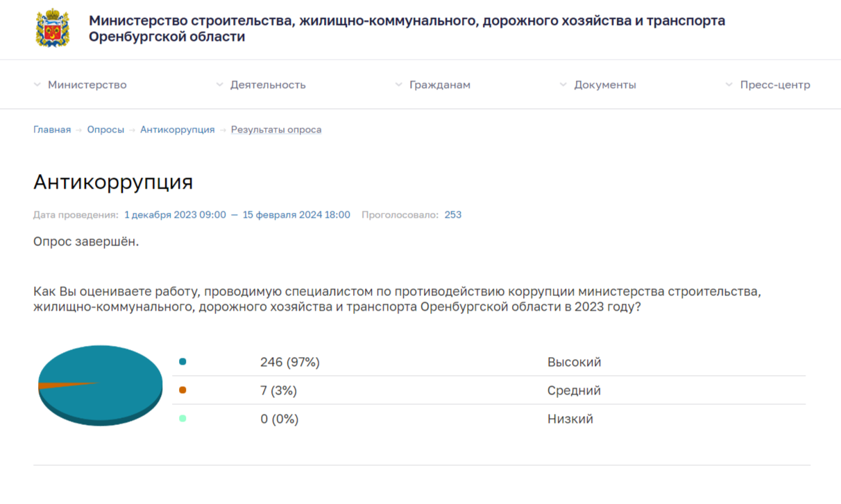Click the Orenburg coat of arms logo
Screen dimensions: 841x504
[52, 28]
